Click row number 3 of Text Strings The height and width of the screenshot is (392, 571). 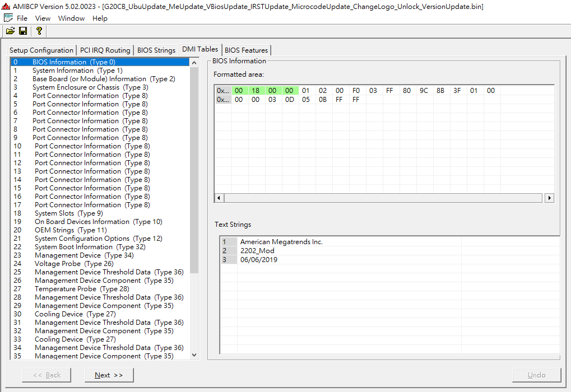(x=229, y=259)
